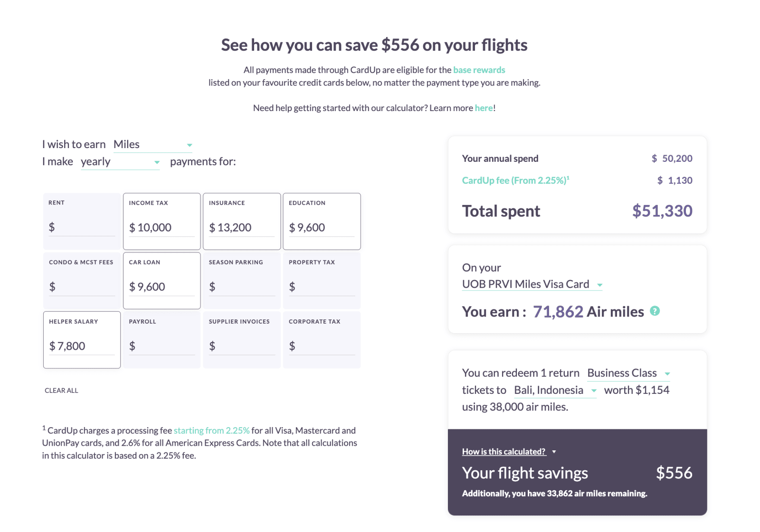The image size is (760, 532).
Task: Open the yearly payment frequency dropdown
Action: 120,162
